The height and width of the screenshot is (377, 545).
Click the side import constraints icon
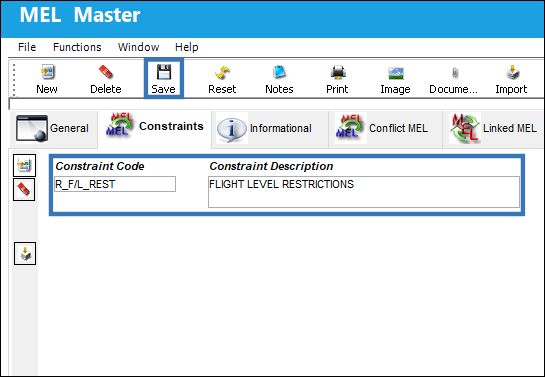[x=25, y=254]
